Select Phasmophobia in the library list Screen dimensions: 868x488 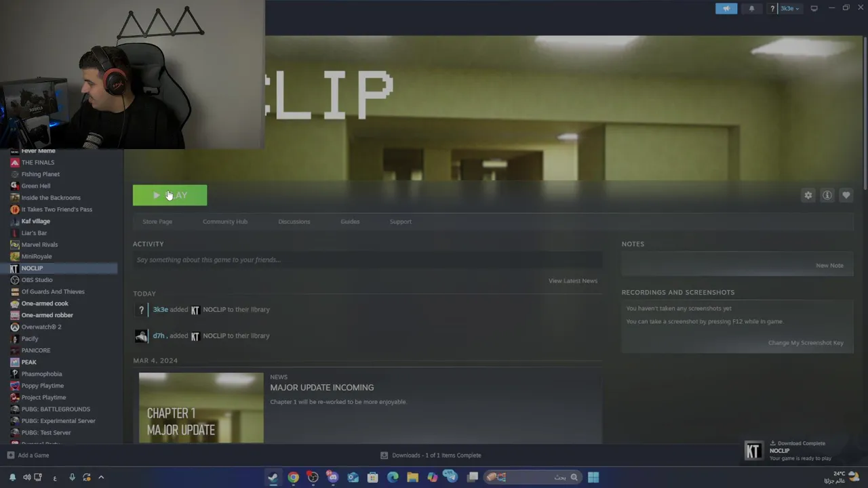[x=41, y=374]
